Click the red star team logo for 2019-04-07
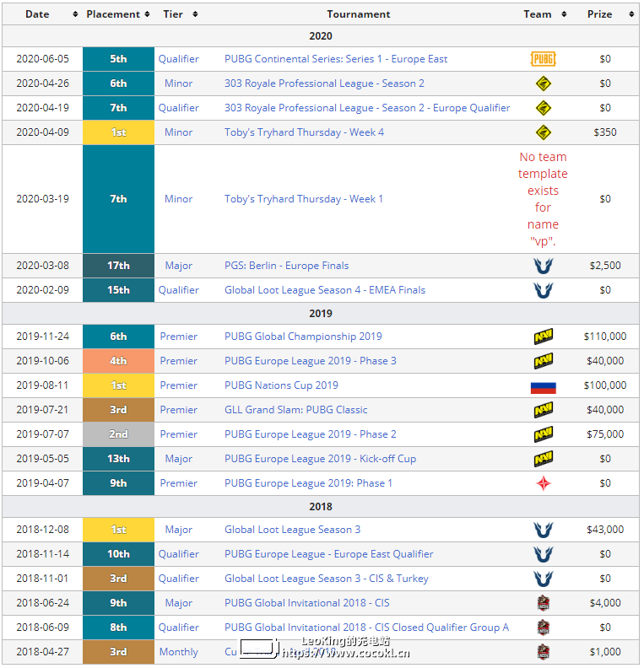644x668 pixels. click(543, 483)
